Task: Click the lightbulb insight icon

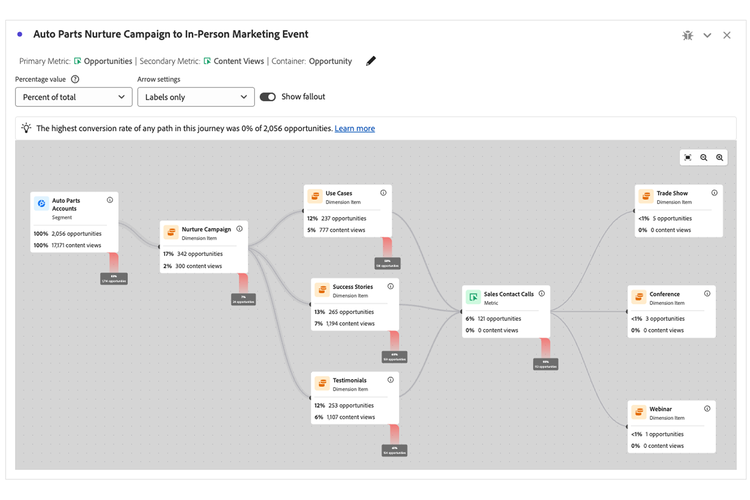Action: (x=26, y=128)
